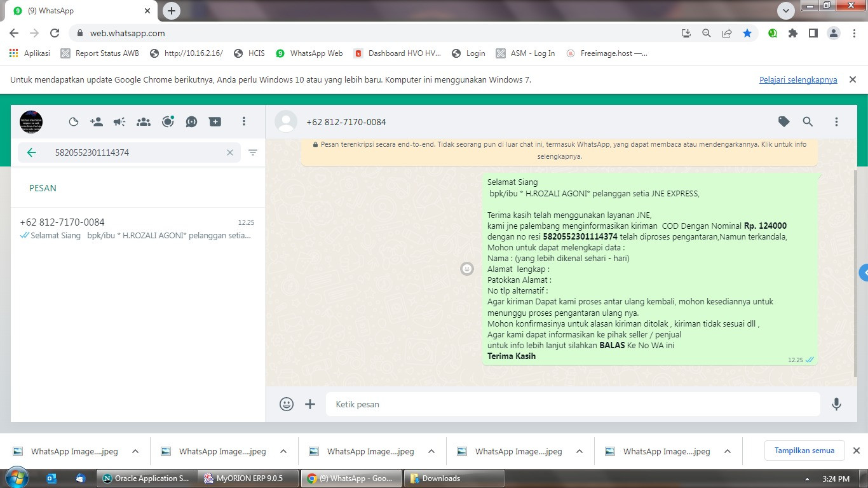Screen dimensions: 868x488
Task: Switch to Oracle Application taskbar item
Action: (146, 478)
